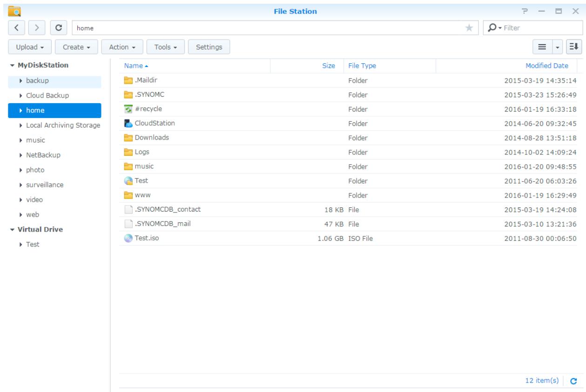Collapse the MyDiskStation tree

coord(12,66)
